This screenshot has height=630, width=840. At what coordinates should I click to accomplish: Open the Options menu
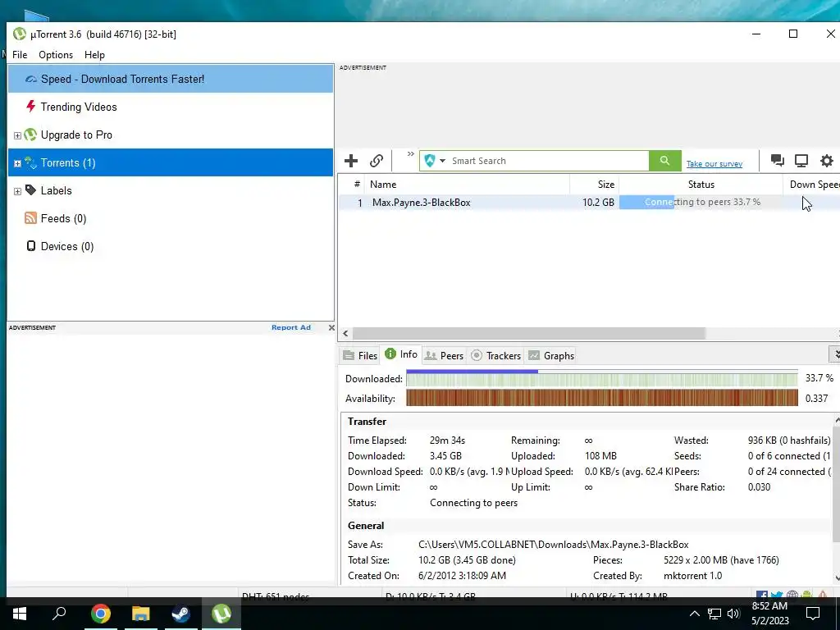[x=56, y=55]
